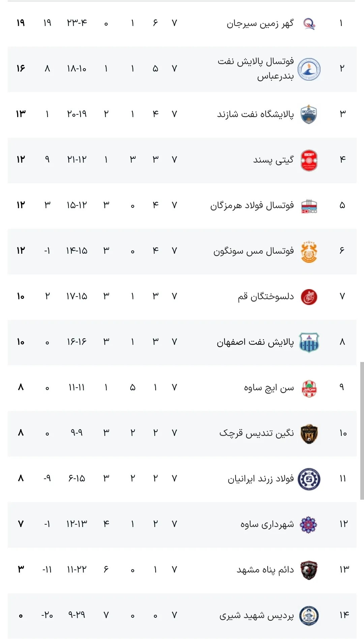Click the پردیس شهید شیری team badge
This screenshot has height=639, width=364.
[x=309, y=616]
